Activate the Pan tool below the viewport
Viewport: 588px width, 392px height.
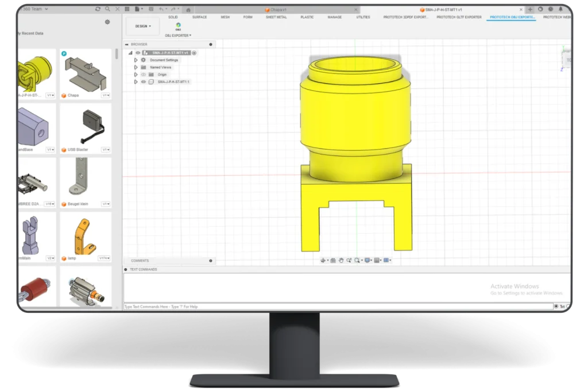(342, 260)
